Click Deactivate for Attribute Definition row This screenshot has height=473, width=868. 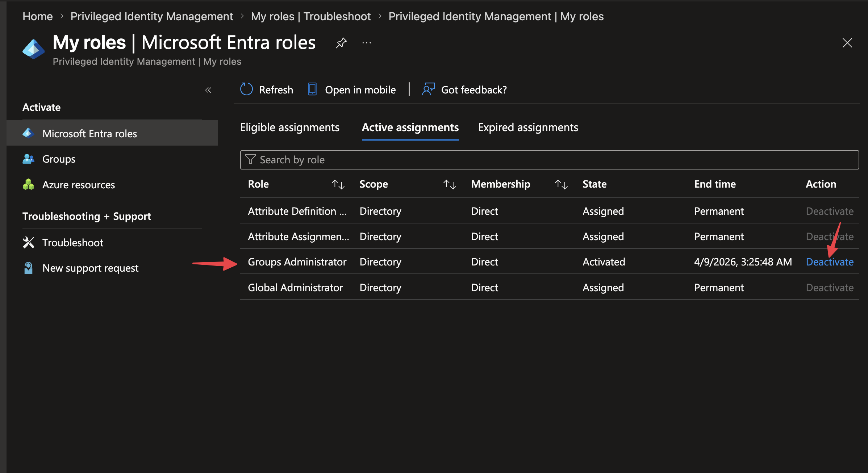(x=830, y=211)
